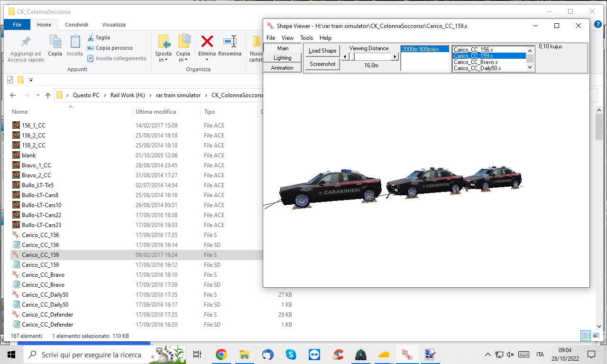Open the File menu in Shape Viewer
Screen dimensions: 607x364
pyautogui.click(x=271, y=38)
